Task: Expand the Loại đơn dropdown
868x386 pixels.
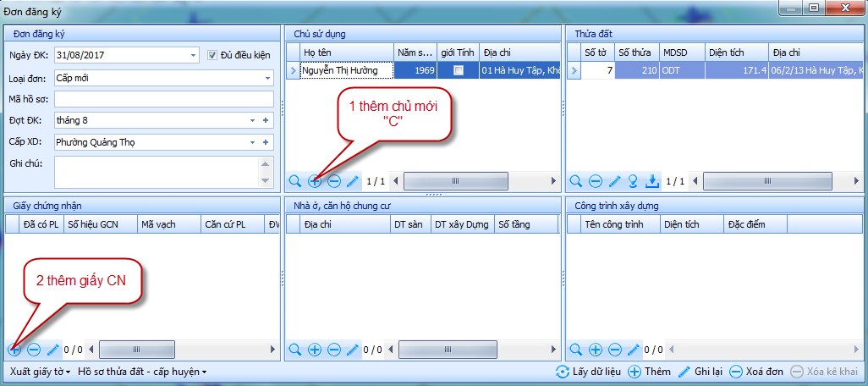Action: point(267,78)
